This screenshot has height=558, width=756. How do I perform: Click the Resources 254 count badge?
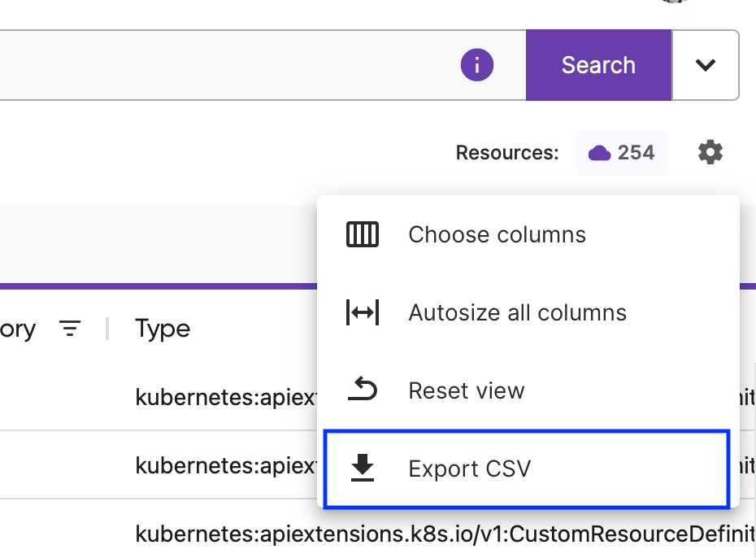622,152
